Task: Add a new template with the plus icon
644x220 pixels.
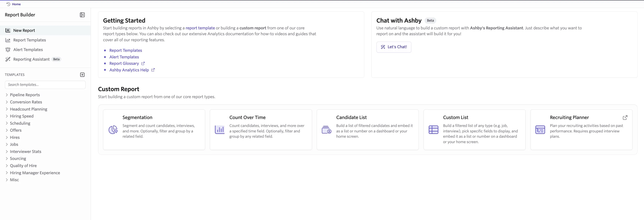Action: (82, 75)
